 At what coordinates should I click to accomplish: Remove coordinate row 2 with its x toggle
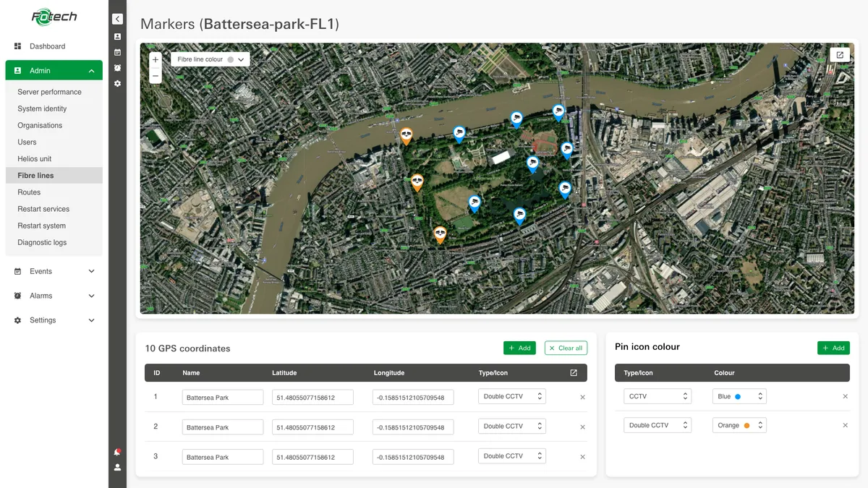point(582,427)
